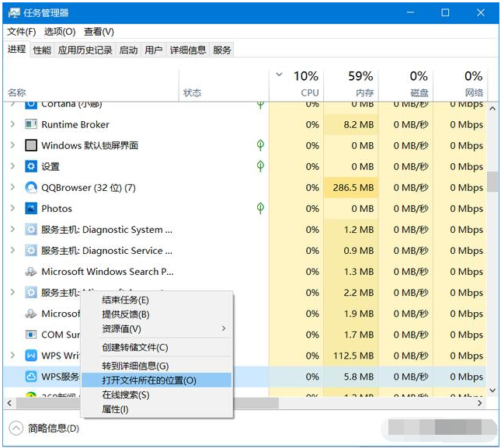Expand the Diagnostic System service host row
The image size is (501, 448).
coord(12,229)
